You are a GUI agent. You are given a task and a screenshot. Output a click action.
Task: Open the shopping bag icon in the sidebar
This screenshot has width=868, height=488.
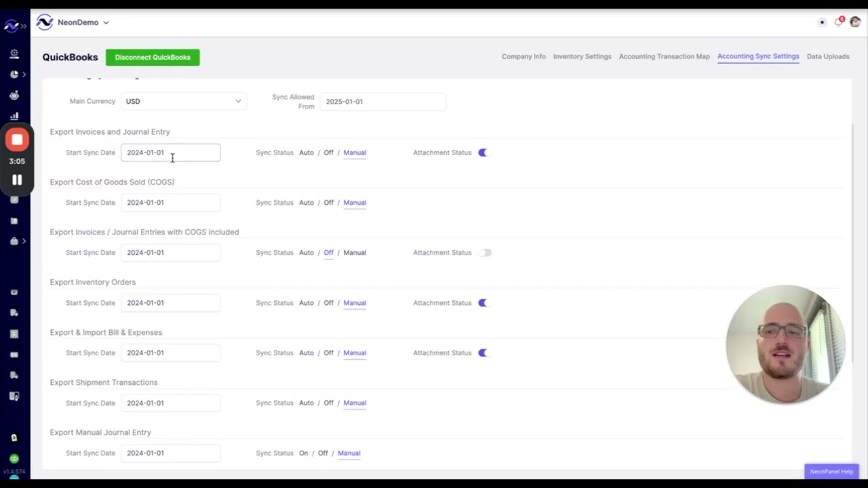14,241
